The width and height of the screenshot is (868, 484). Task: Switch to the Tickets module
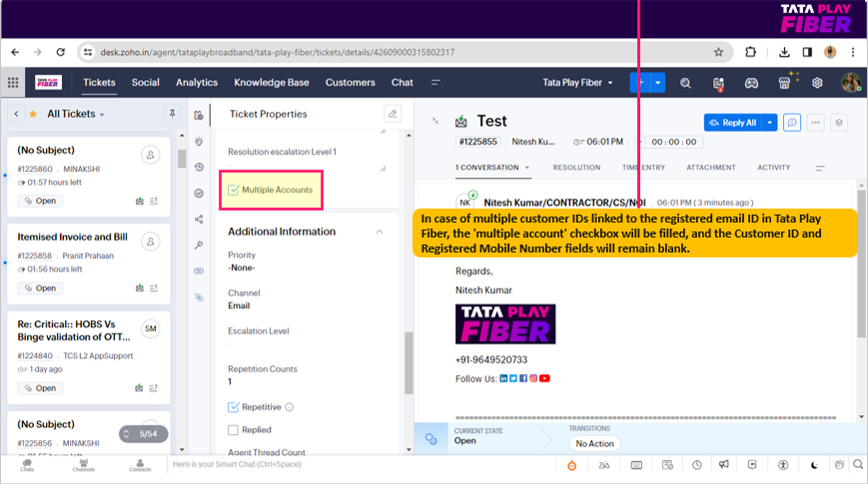[99, 83]
